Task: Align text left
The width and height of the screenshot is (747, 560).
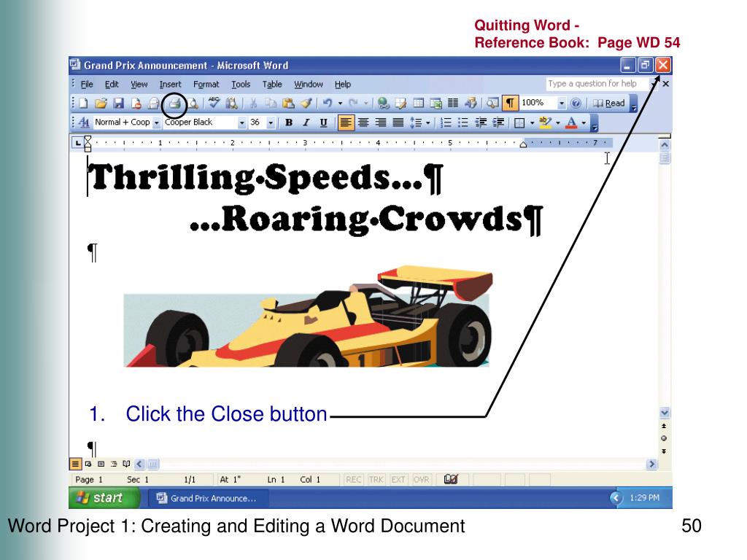Action: [345, 122]
